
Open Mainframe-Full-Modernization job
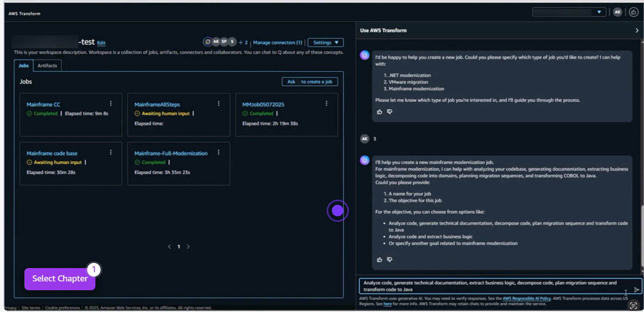pyautogui.click(x=171, y=153)
